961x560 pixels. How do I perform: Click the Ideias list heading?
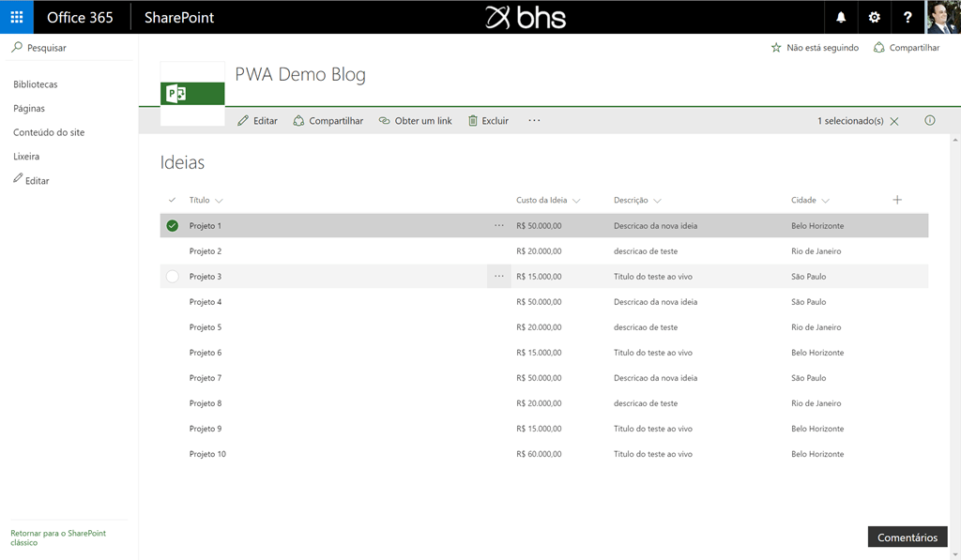point(183,162)
